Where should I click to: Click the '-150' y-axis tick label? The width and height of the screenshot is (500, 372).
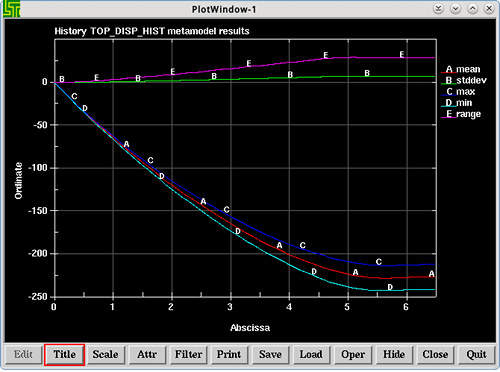[x=39, y=211]
